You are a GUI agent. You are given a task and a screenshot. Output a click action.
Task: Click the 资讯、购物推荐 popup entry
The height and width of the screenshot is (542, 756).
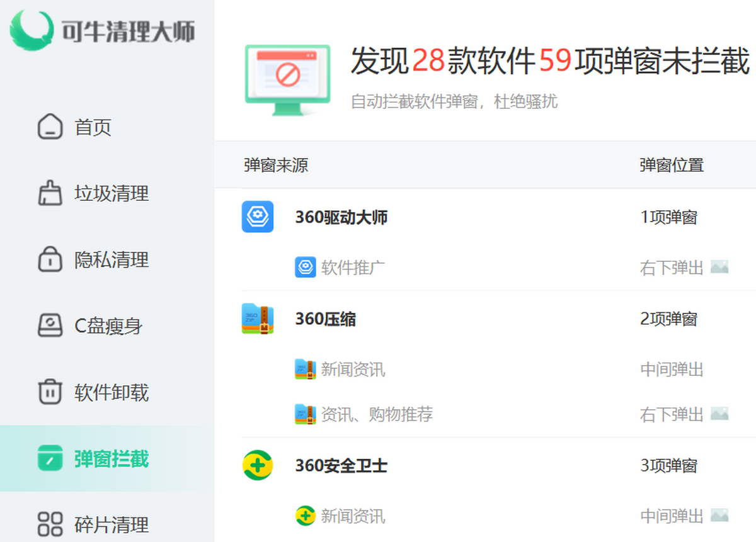377,415
